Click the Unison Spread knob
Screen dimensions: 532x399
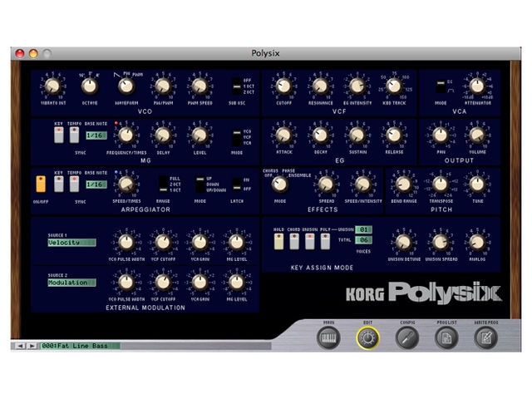(441, 242)
